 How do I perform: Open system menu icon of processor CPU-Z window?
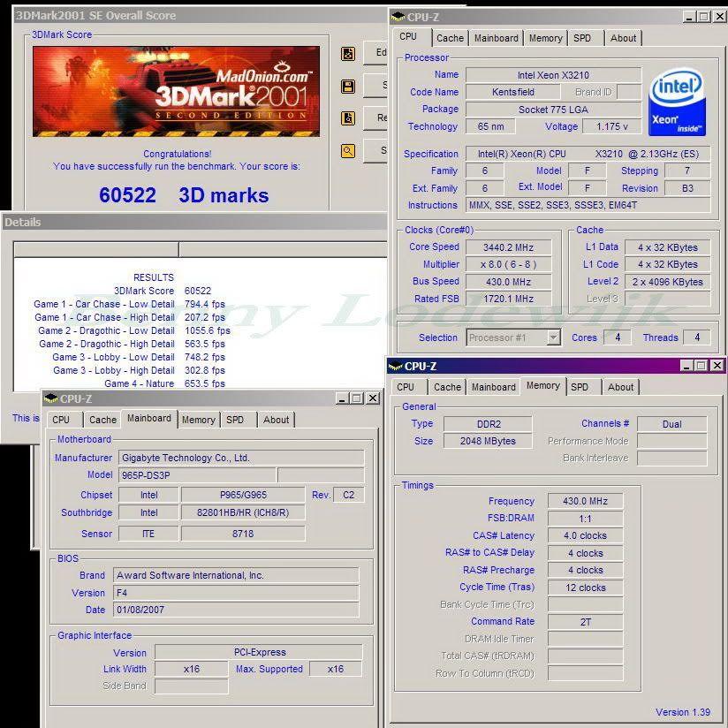(398, 17)
